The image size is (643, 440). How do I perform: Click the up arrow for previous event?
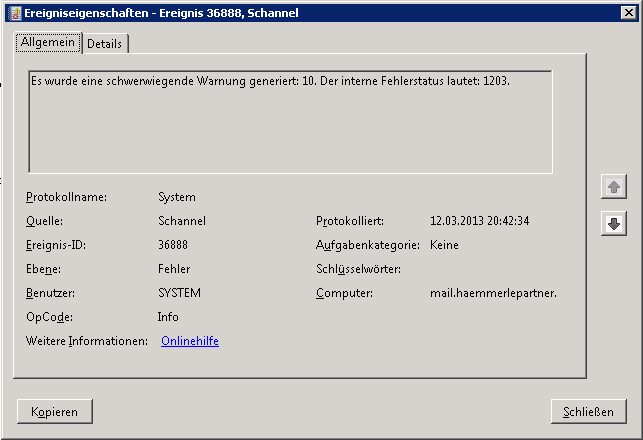(x=614, y=187)
